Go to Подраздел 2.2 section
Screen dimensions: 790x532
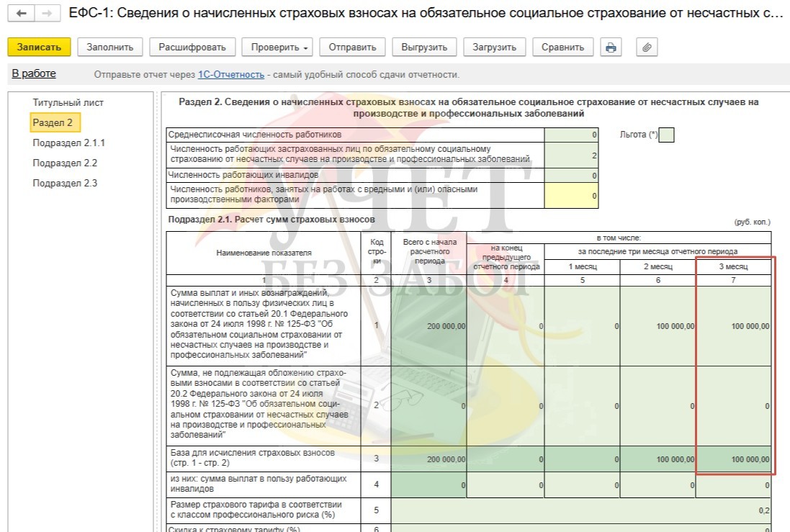(65, 163)
